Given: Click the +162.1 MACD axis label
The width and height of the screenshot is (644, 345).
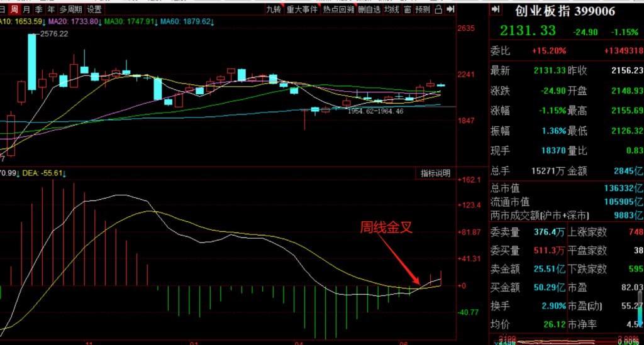Looking at the screenshot, I should tap(469, 180).
